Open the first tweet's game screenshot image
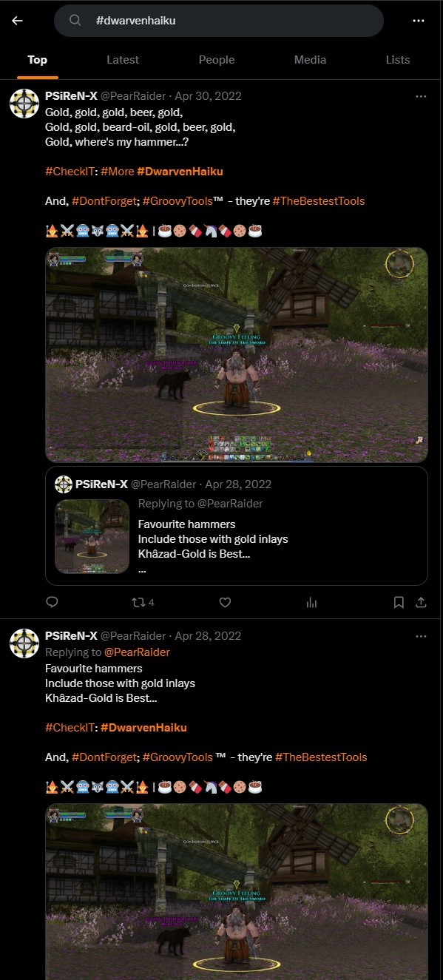443x980 pixels. (x=237, y=355)
